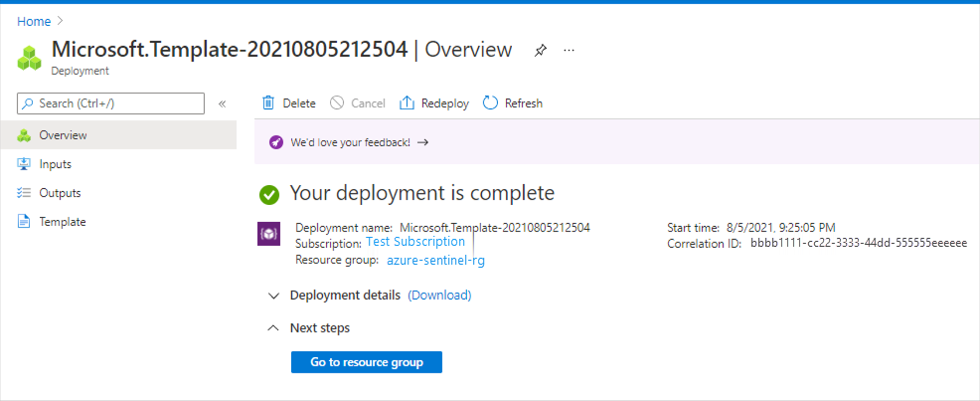Click the Inputs monitor sidebar icon
The height and width of the screenshot is (401, 980).
[x=24, y=164]
